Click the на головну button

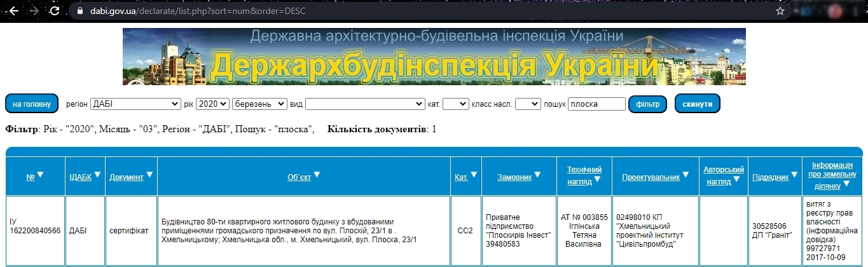[32, 104]
